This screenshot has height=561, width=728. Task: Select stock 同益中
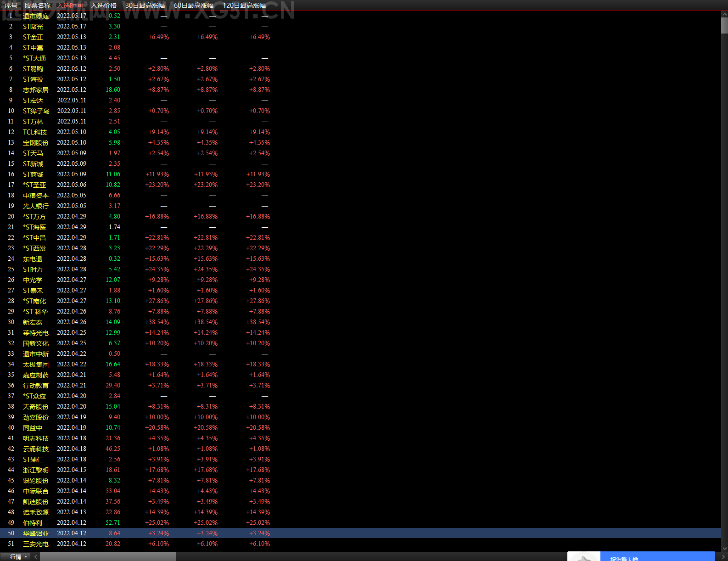pyautogui.click(x=33, y=428)
